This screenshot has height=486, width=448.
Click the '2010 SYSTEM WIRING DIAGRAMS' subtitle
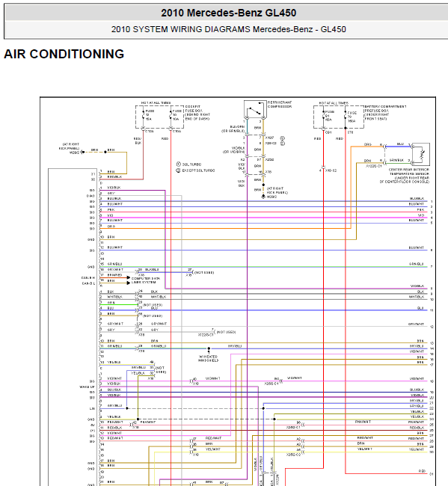pos(229,29)
